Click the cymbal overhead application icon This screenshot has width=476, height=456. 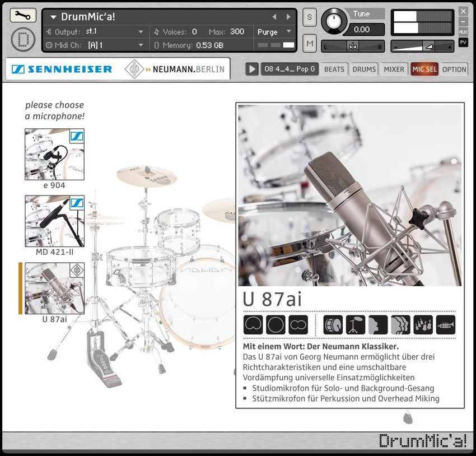[x=356, y=324]
